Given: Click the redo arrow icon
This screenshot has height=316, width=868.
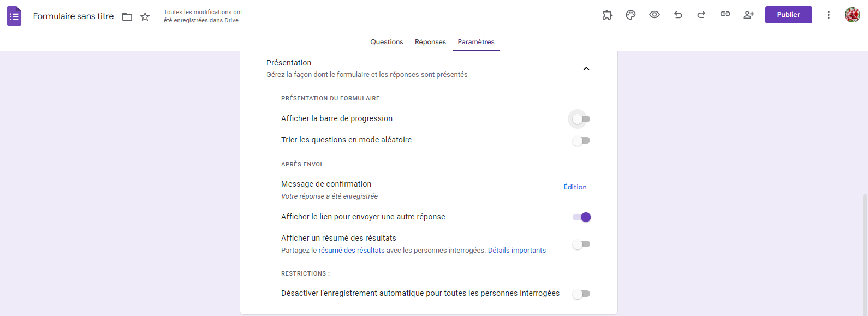Looking at the screenshot, I should tap(701, 15).
